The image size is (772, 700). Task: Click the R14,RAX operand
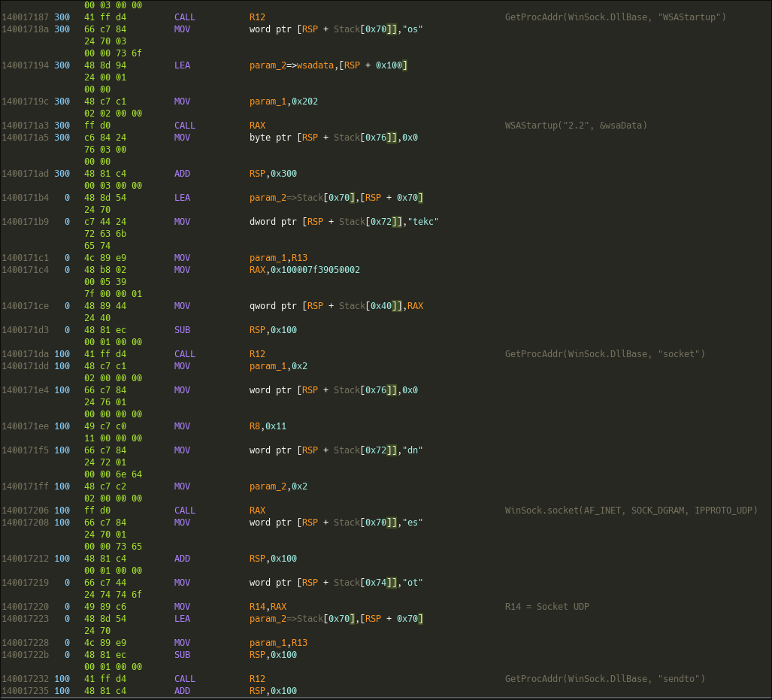click(268, 607)
